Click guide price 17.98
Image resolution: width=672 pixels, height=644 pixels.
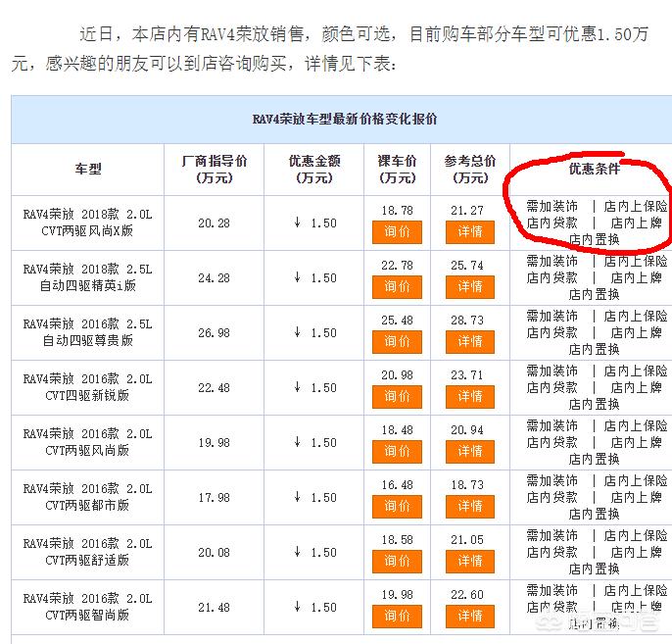click(214, 498)
